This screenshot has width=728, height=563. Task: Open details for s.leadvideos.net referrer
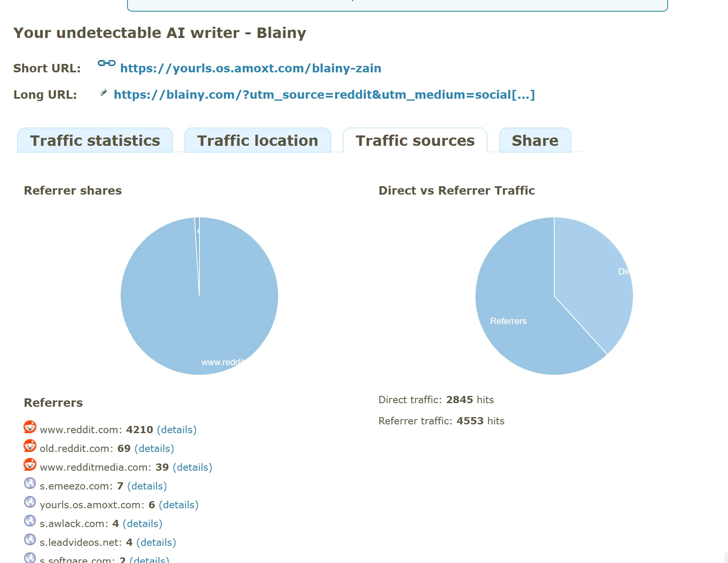tap(156, 542)
